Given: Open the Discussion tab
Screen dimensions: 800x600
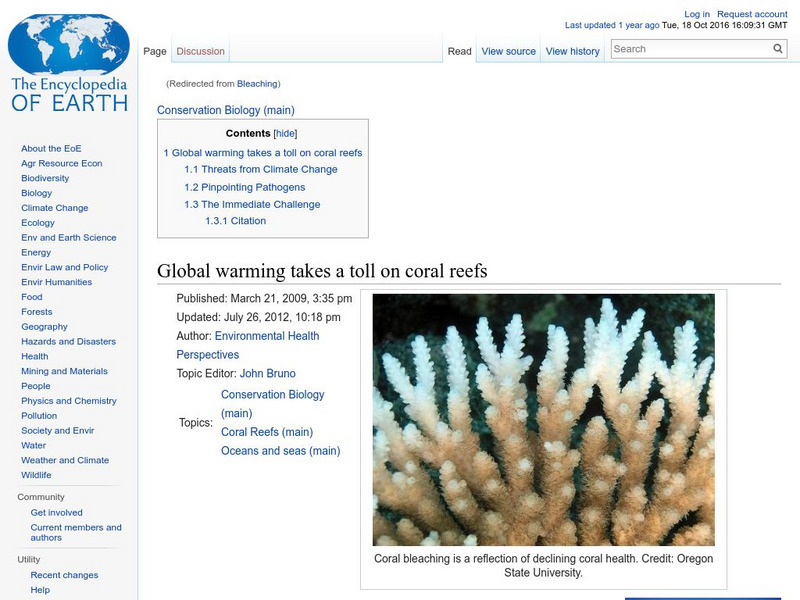Looking at the screenshot, I should click(x=200, y=51).
